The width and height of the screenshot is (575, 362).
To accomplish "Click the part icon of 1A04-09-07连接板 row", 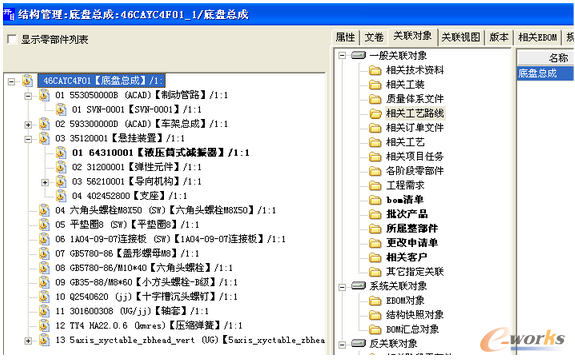I will [x=44, y=239].
